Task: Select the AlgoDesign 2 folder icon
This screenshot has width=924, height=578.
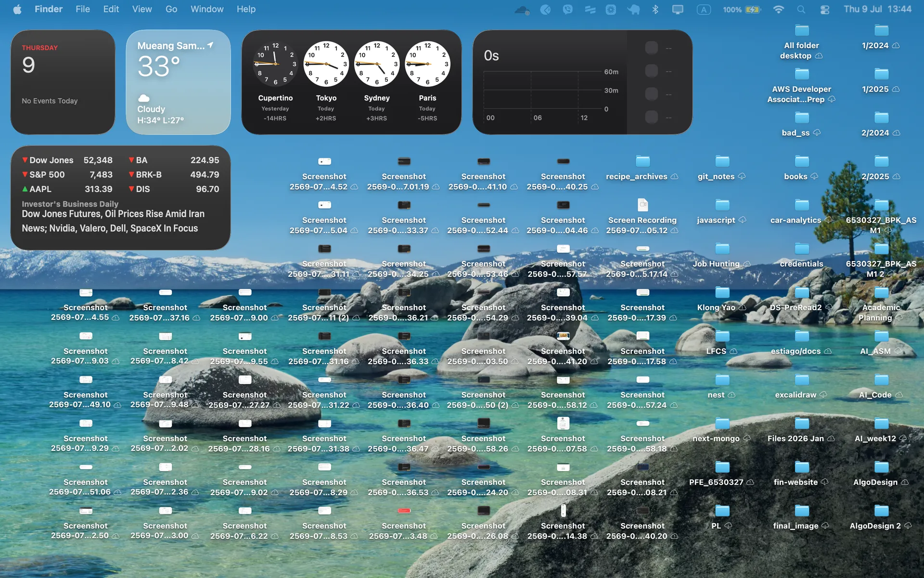Action: pos(881,511)
